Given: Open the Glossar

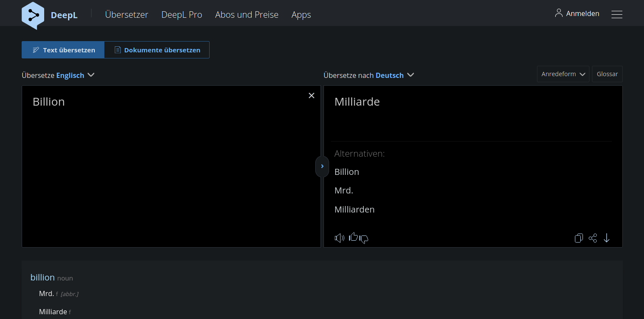Looking at the screenshot, I should [x=607, y=74].
